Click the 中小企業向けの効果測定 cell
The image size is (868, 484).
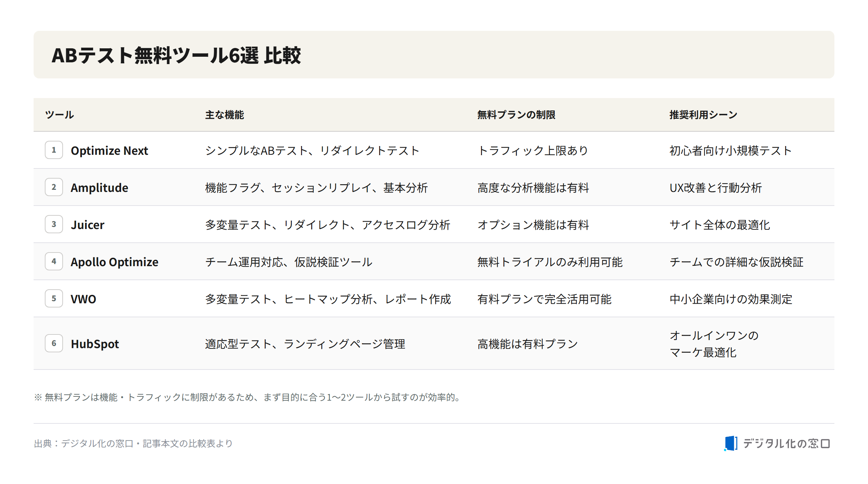pyautogui.click(x=731, y=299)
